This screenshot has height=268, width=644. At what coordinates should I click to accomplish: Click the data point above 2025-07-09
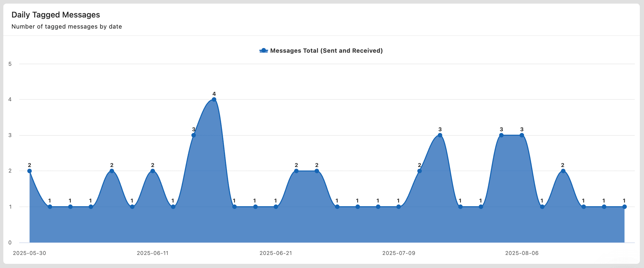coord(398,207)
